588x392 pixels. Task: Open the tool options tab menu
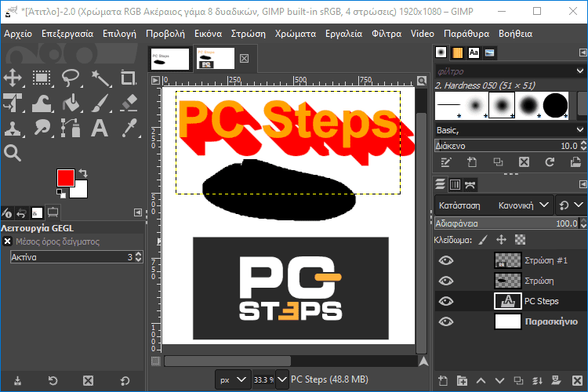click(138, 212)
